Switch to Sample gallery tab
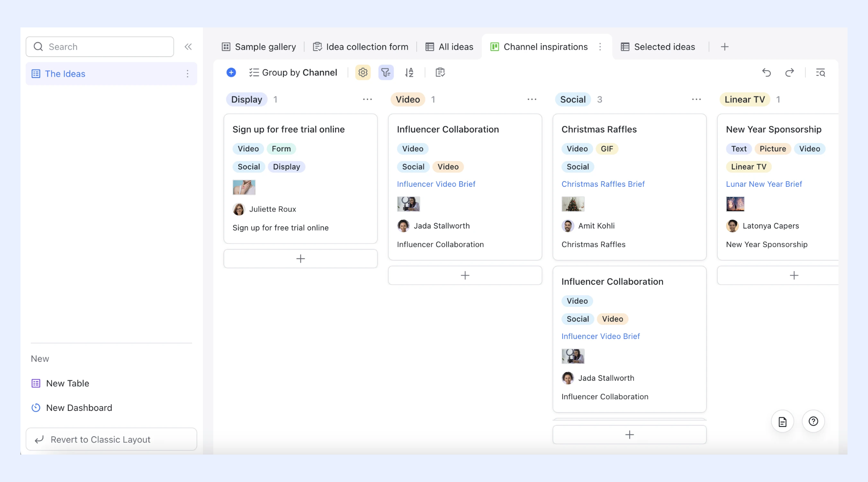This screenshot has height=482, width=868. tap(259, 47)
